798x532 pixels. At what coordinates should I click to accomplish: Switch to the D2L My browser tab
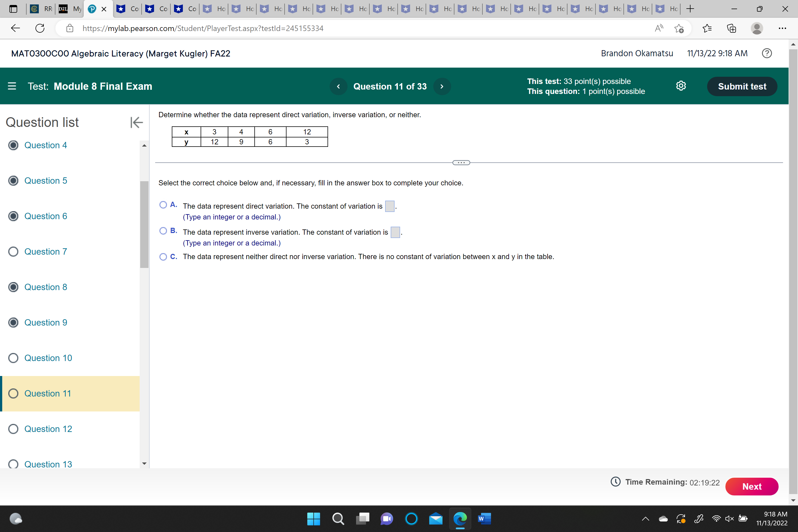[71, 9]
